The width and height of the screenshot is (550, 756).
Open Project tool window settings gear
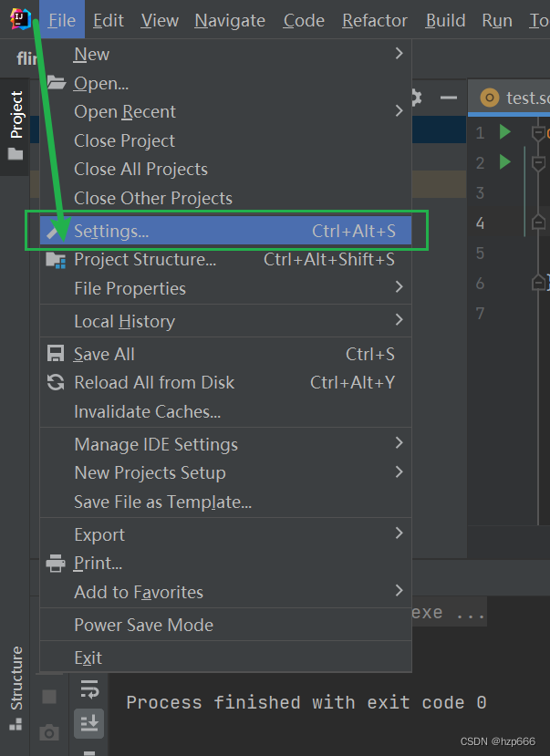(x=416, y=98)
